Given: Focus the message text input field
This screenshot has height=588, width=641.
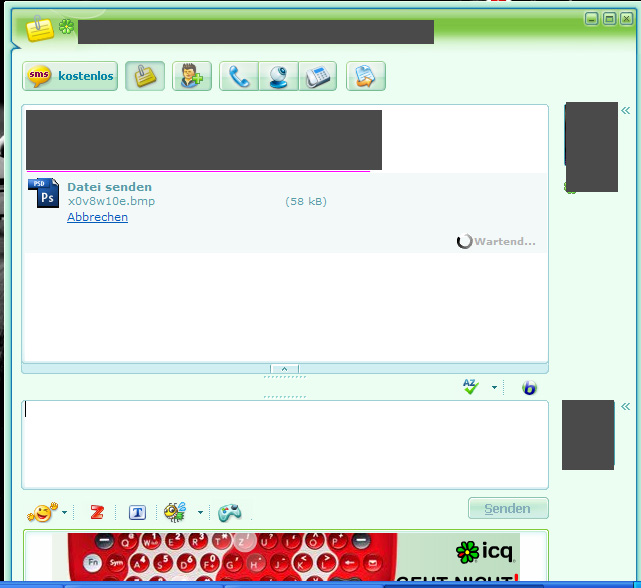Looking at the screenshot, I should click(285, 445).
